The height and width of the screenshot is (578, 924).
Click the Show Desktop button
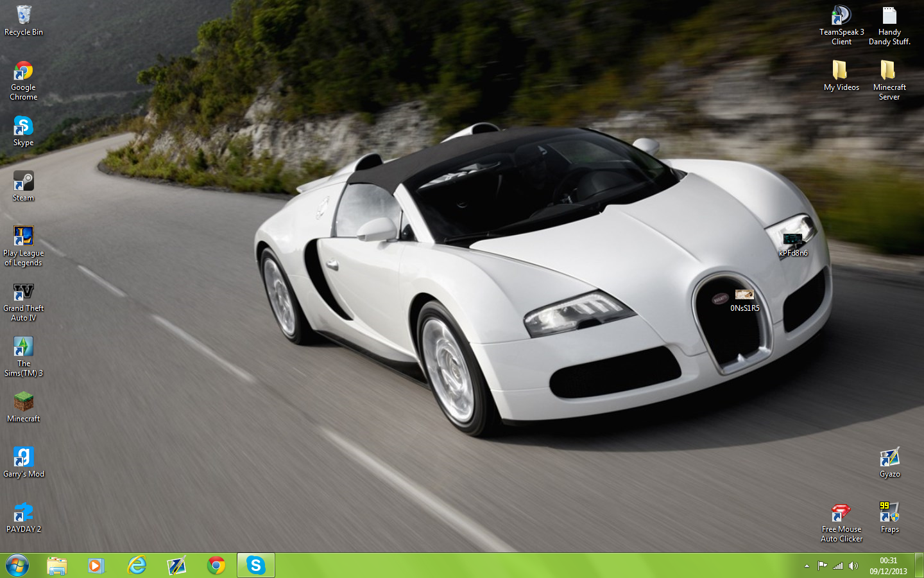(920, 566)
